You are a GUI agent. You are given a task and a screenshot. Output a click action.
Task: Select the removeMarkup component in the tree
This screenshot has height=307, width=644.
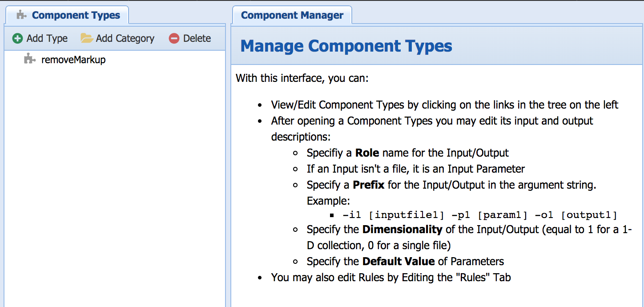click(x=73, y=60)
